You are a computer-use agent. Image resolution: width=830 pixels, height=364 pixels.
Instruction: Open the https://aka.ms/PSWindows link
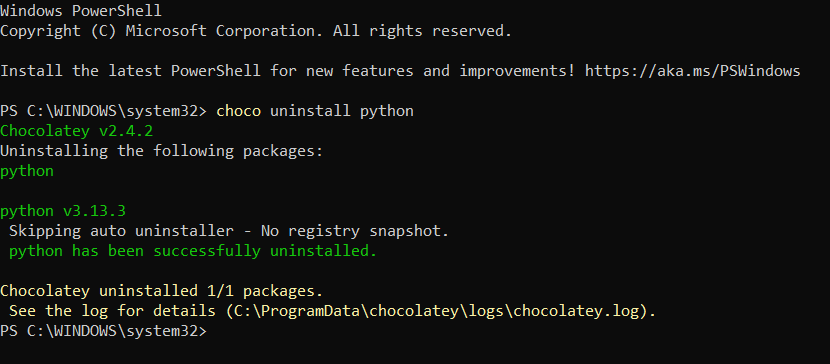pos(692,71)
